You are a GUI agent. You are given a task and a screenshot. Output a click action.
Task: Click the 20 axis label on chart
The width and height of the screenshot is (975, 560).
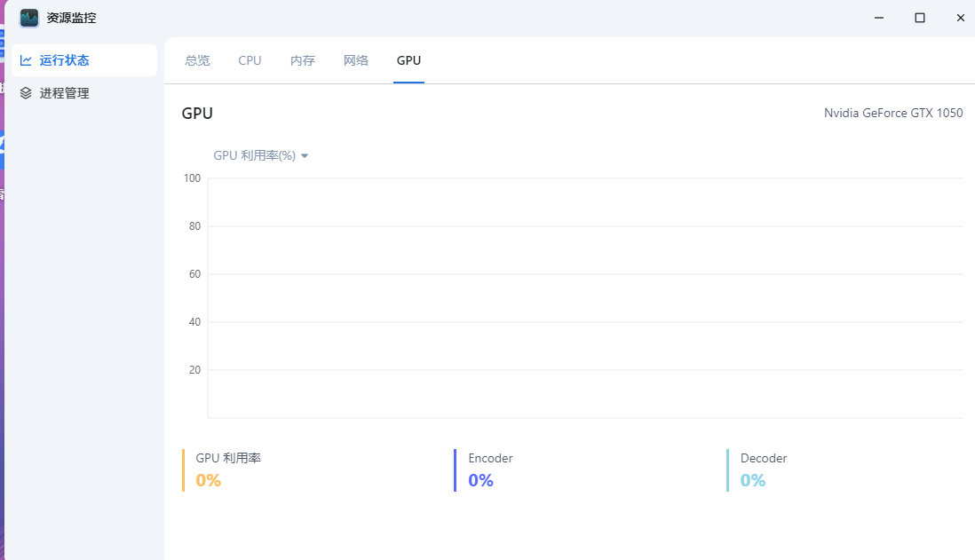[x=194, y=370]
